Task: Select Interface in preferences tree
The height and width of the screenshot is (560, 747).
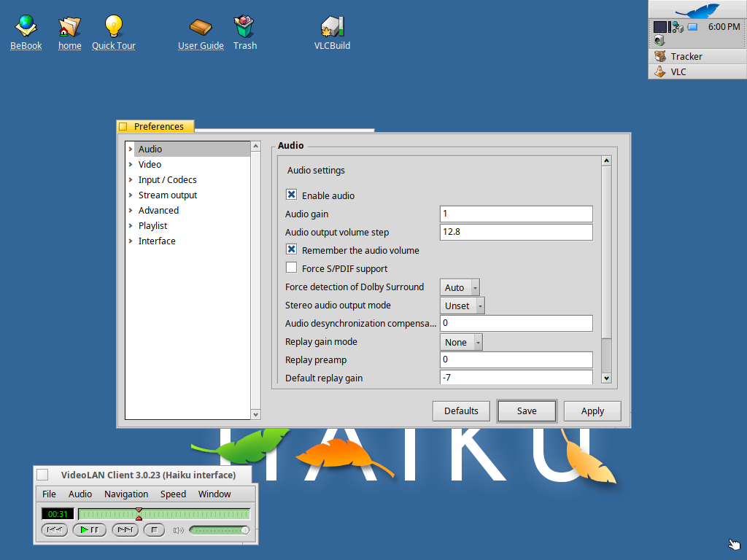Action: point(157,241)
